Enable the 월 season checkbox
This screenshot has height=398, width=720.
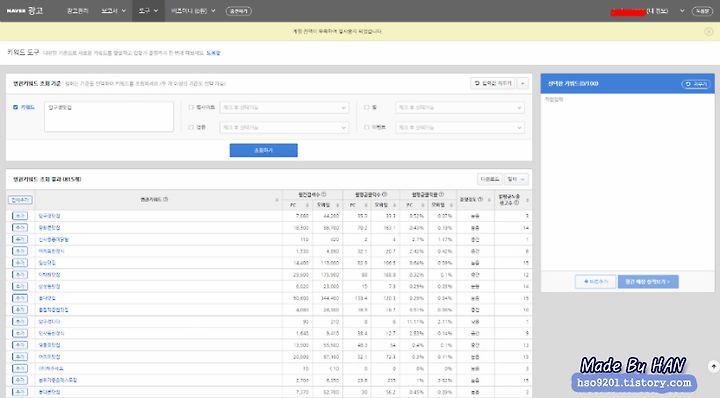point(366,107)
